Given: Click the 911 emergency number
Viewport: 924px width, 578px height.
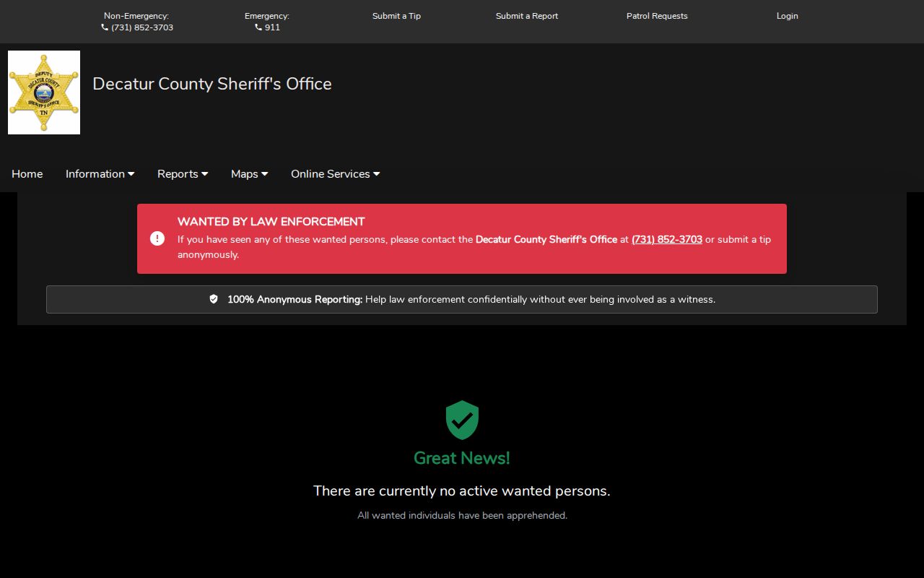Looking at the screenshot, I should coord(272,27).
